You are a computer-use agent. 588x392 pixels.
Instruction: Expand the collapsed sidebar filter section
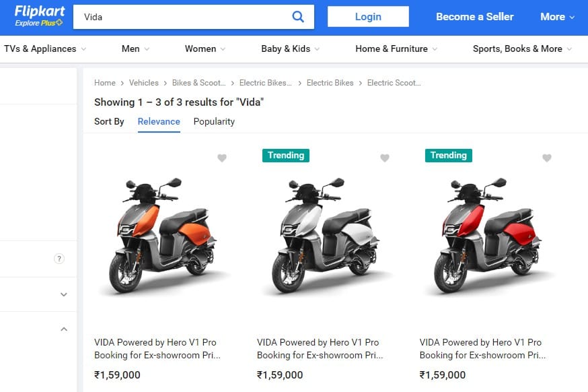[64, 294]
